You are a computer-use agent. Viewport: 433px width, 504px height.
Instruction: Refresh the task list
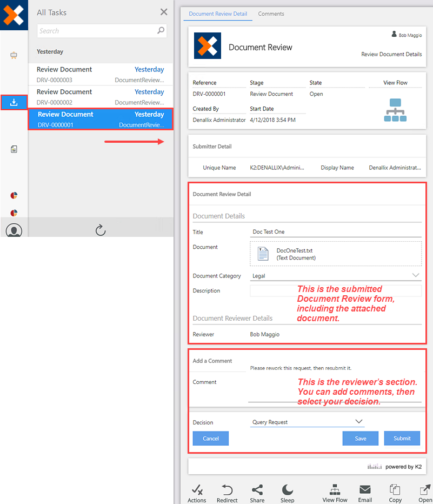click(x=100, y=230)
